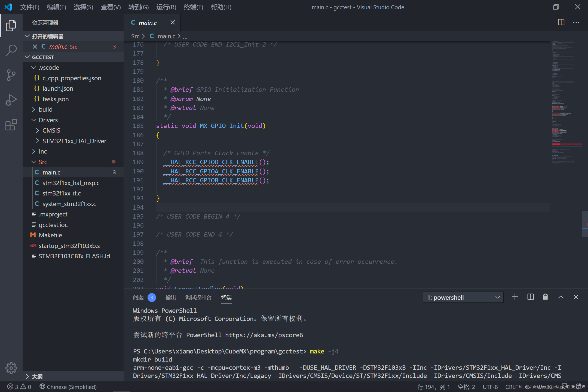Collapse the Src folder in file explorer
588x392 pixels.
pos(35,161)
